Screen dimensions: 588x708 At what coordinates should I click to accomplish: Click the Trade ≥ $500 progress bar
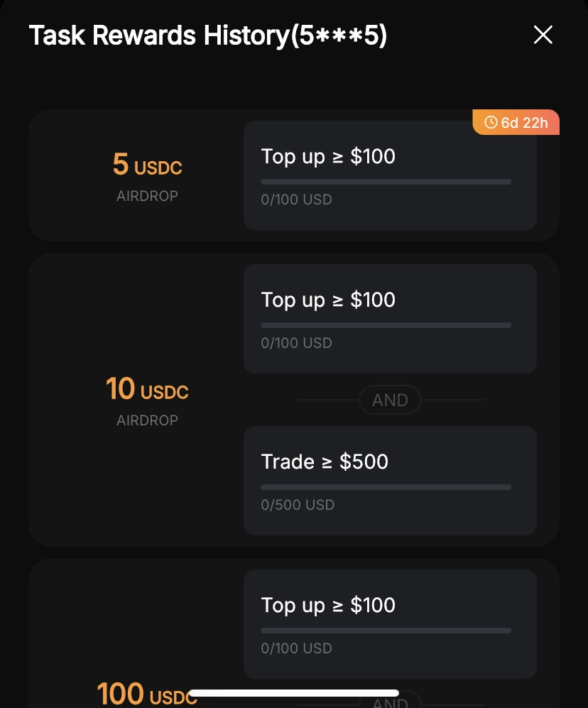pos(386,487)
